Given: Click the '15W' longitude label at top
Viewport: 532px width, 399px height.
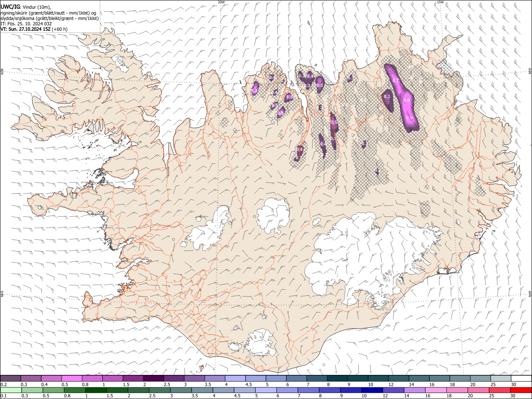Looking at the screenshot, I should (440, 2).
